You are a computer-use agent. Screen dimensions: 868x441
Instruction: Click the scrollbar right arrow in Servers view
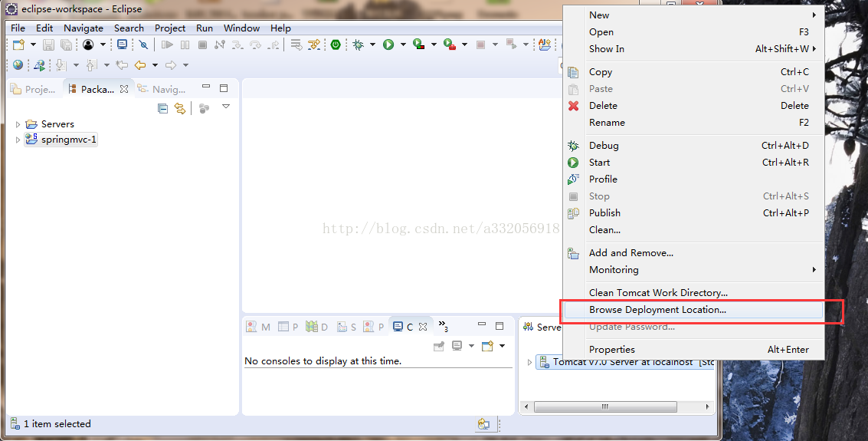pos(707,406)
